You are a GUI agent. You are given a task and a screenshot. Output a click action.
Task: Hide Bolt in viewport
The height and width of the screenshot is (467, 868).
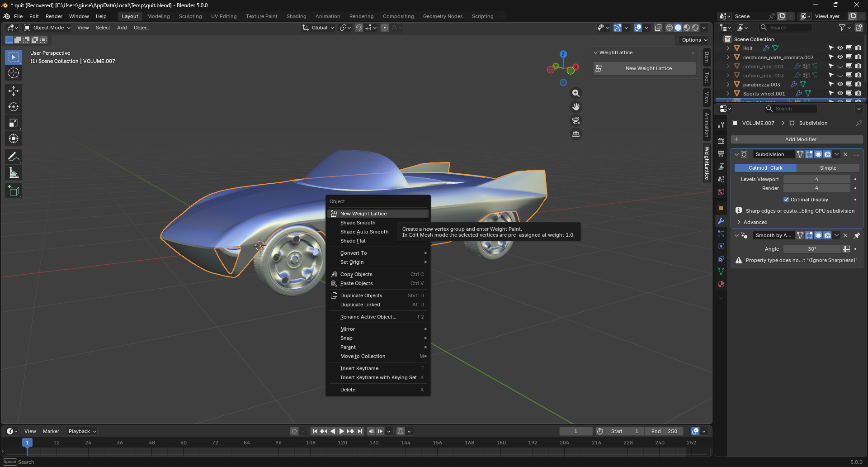pos(840,48)
